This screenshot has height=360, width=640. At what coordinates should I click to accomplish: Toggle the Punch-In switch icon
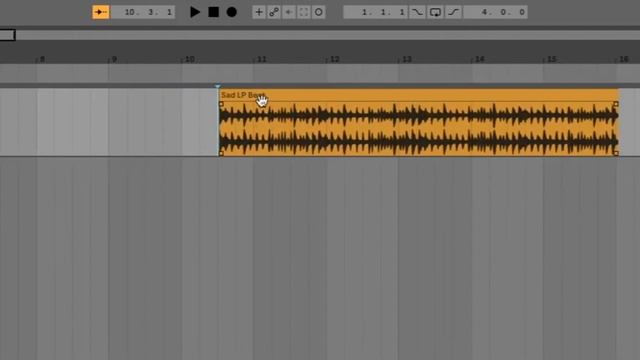(417, 12)
